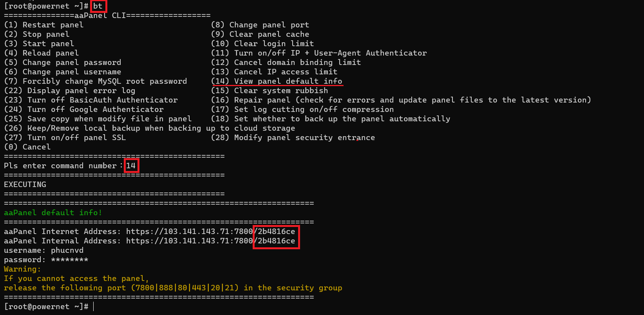Click the green 'aaPanel default info!' heading

(x=53, y=212)
